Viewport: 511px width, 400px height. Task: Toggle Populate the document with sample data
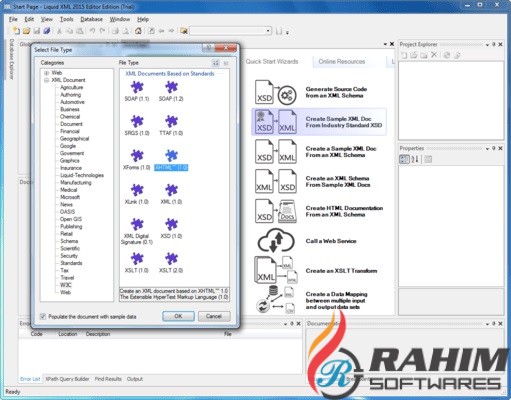(x=43, y=316)
